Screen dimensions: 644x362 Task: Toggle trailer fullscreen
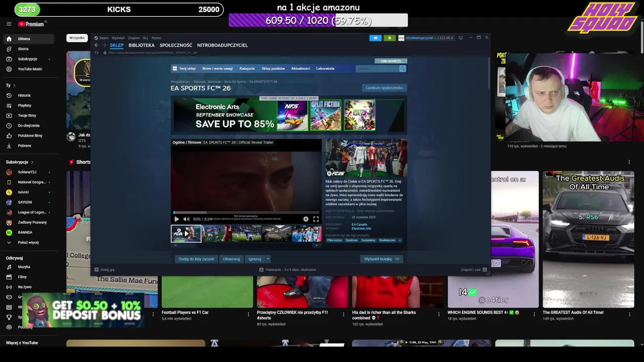pos(315,219)
